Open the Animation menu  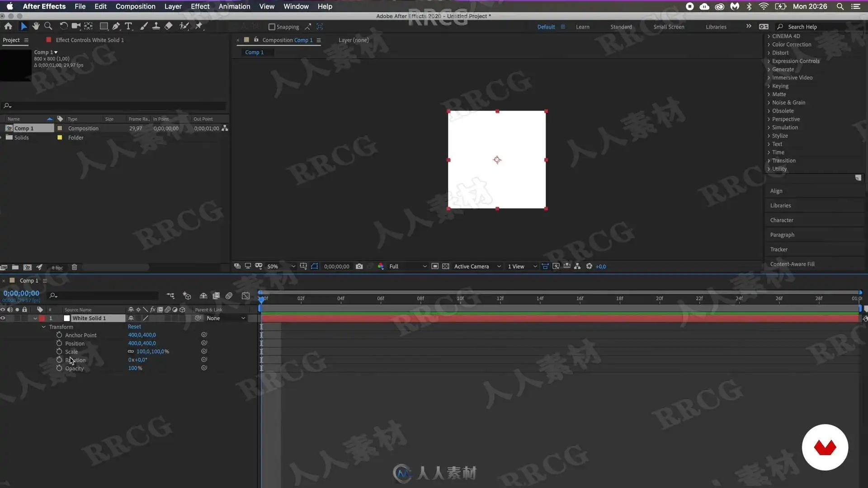tap(234, 6)
